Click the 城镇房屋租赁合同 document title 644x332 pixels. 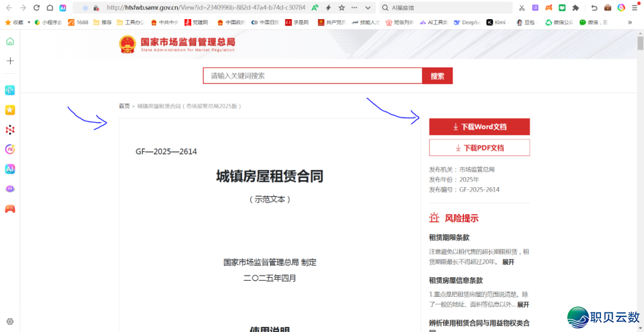coord(270,176)
